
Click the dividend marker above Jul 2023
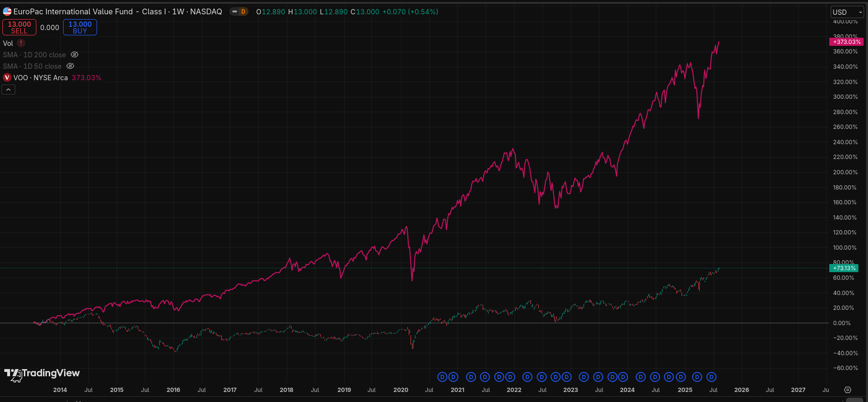598,377
